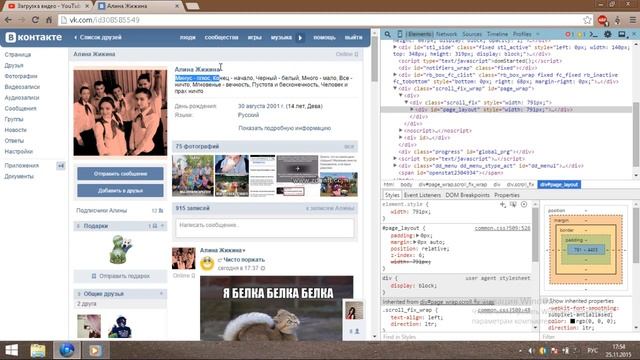Expand the noscript node
The height and width of the screenshot is (360, 640).
pos(400,130)
